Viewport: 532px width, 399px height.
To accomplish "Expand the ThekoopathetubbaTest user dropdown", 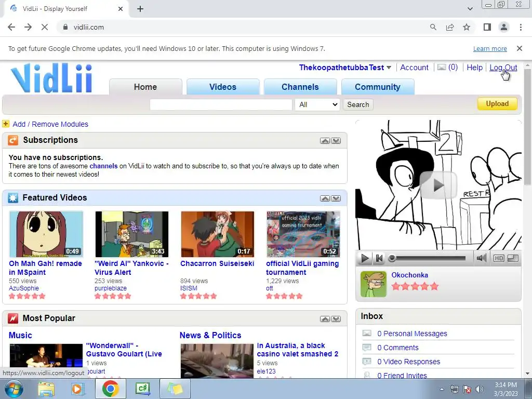I will point(389,68).
